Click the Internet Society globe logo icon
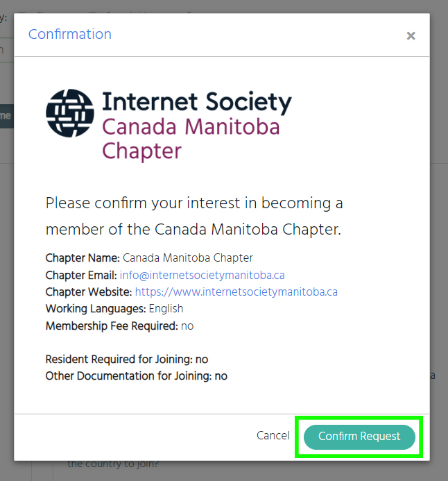The image size is (448, 481). (x=70, y=113)
